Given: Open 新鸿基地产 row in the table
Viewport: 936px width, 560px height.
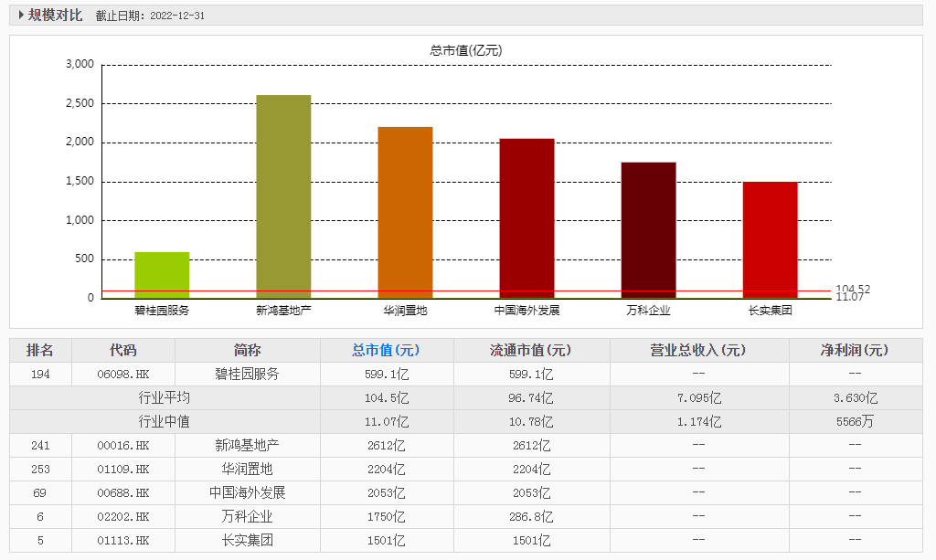Looking at the screenshot, I should [x=465, y=446].
